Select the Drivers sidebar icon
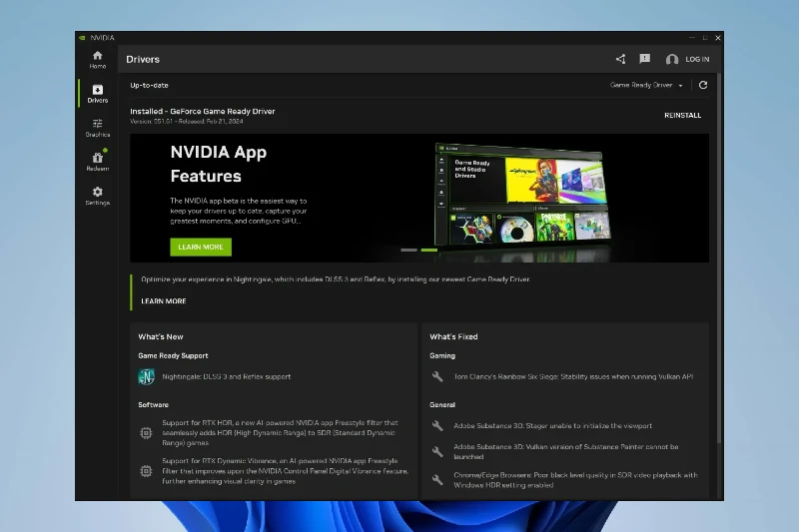This screenshot has width=799, height=532. (x=97, y=93)
